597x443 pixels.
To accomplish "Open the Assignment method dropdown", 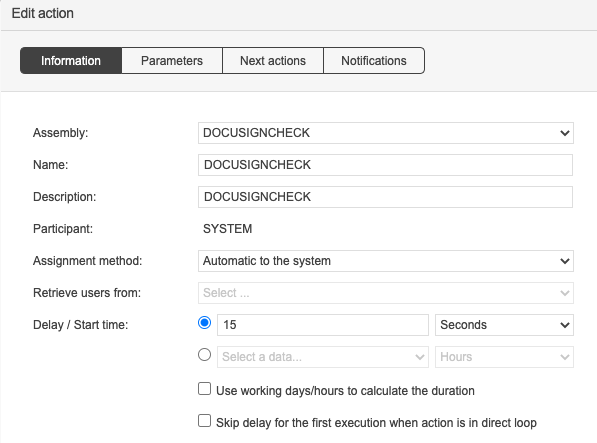I will [x=386, y=261].
